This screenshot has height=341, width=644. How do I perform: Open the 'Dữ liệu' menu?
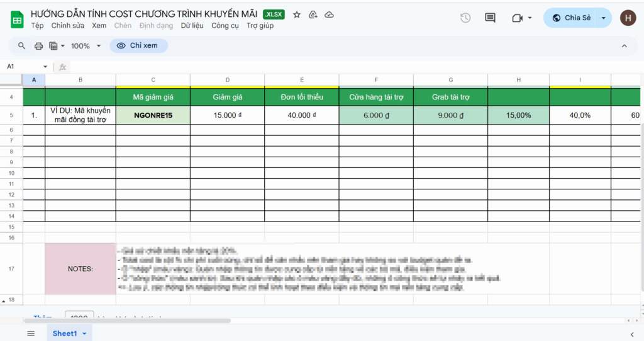click(x=192, y=26)
